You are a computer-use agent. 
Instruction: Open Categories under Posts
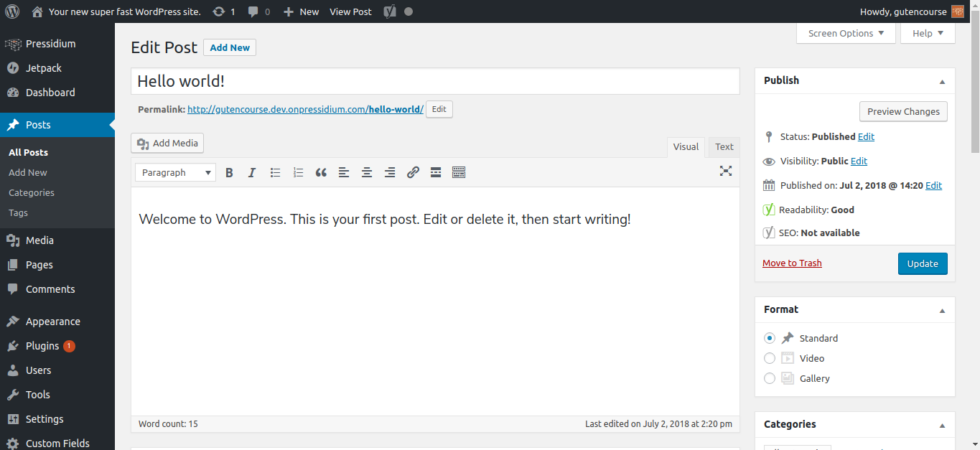32,192
